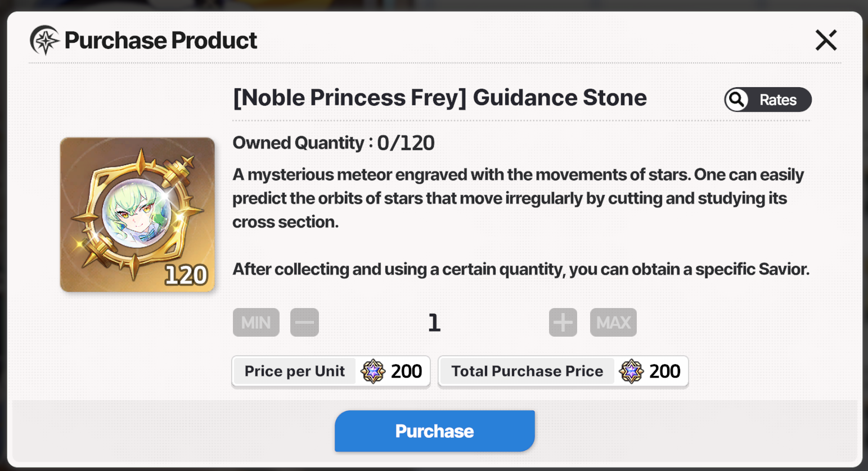The height and width of the screenshot is (471, 868).
Task: Click the star currency icon in Total Purchase Price
Action: click(x=631, y=372)
